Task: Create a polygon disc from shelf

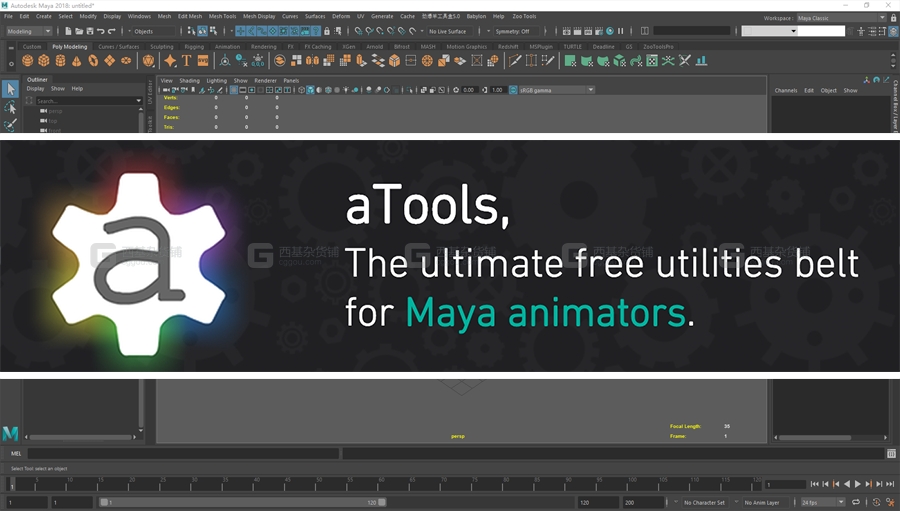Action: click(126, 60)
